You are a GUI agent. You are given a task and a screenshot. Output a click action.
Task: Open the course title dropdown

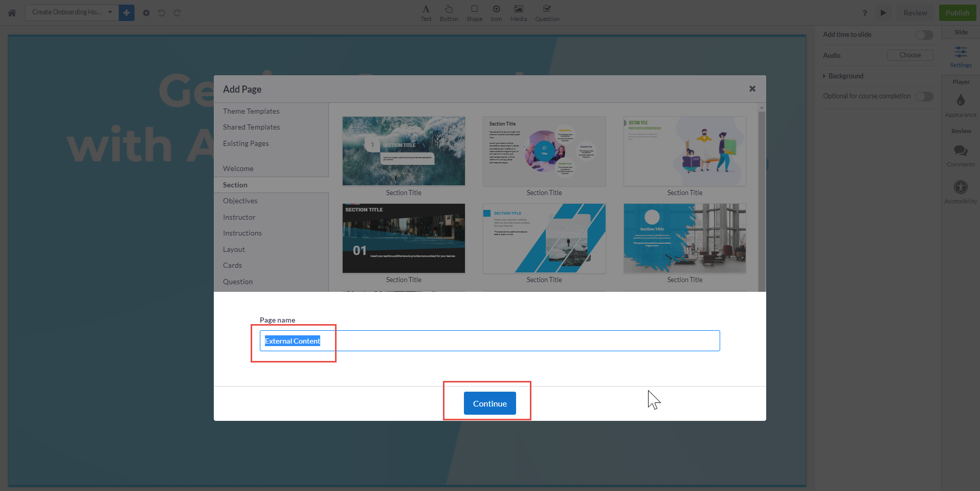[x=72, y=12]
